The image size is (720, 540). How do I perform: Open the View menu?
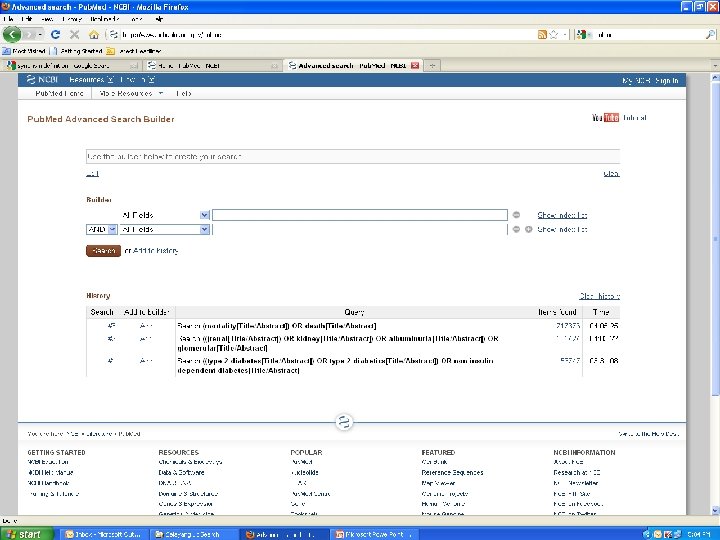[47, 19]
